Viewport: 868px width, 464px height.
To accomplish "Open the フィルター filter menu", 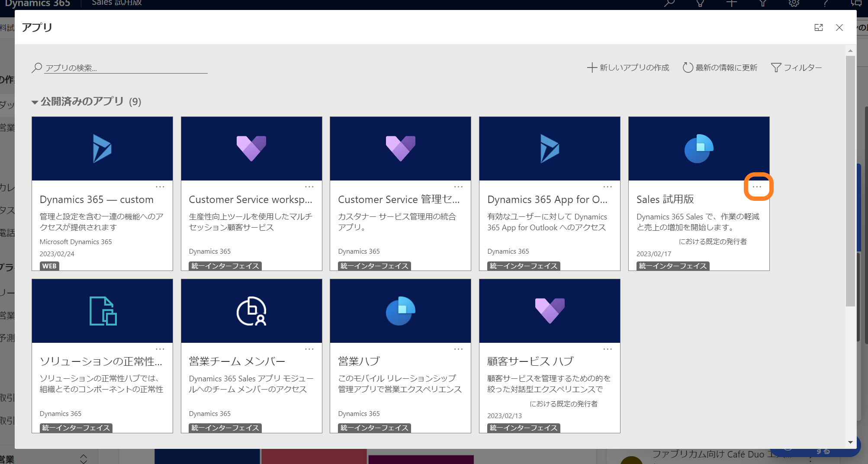I will 796,68.
